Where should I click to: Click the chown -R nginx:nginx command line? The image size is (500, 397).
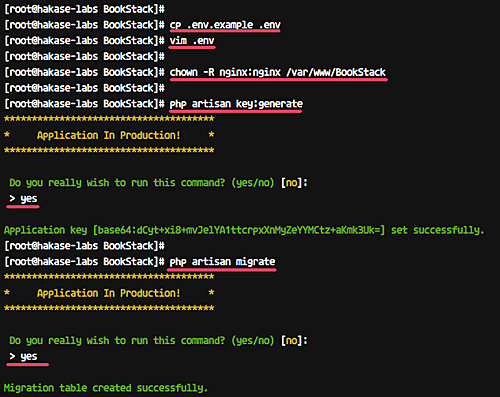(278, 72)
